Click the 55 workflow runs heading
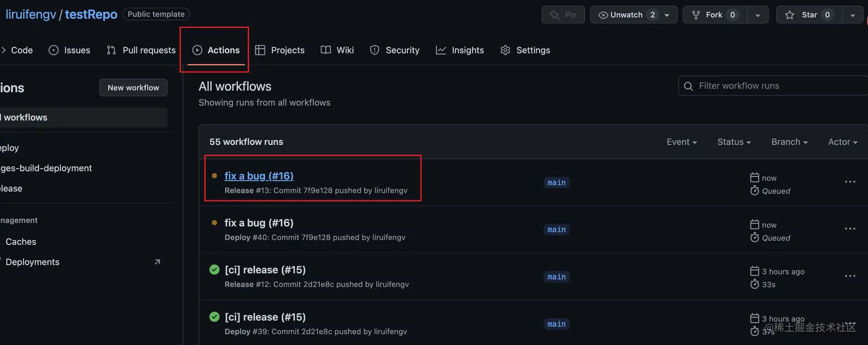This screenshot has width=868, height=345. click(x=246, y=142)
